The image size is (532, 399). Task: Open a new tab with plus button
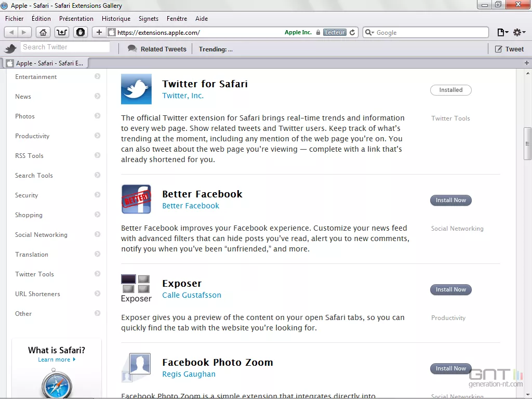coord(527,63)
